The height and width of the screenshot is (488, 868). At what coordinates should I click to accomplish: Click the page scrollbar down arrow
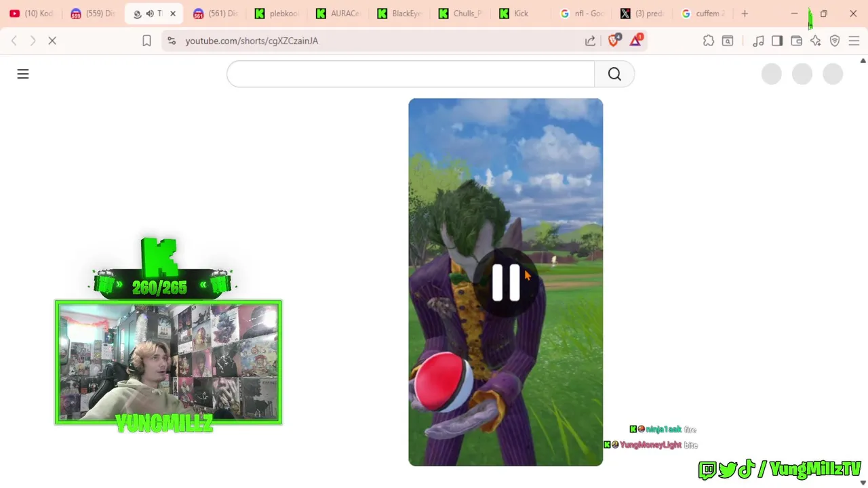pos(863,483)
